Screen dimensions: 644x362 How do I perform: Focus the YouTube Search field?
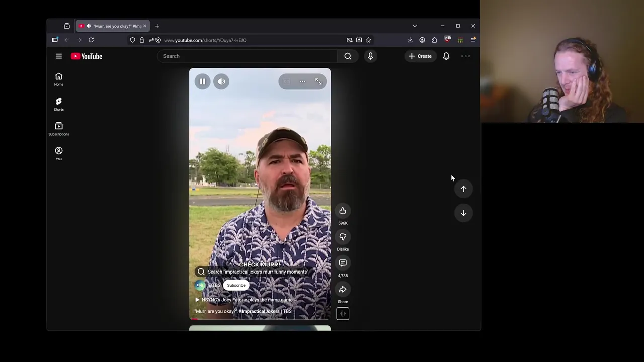coord(247,56)
